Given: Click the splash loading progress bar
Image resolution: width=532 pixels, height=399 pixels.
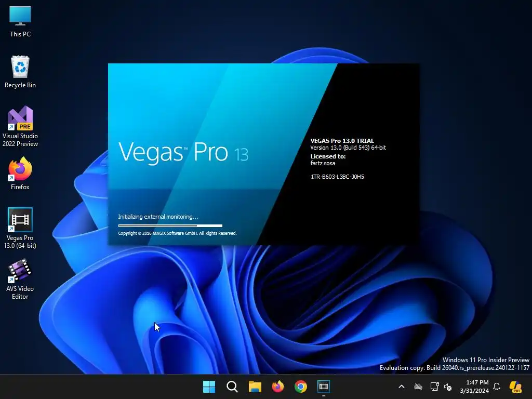Looking at the screenshot, I should coord(170,225).
